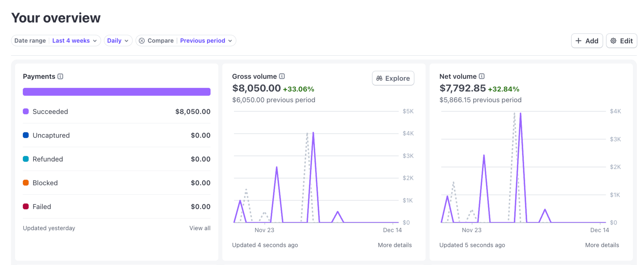Image resolution: width=644 pixels, height=265 pixels.
Task: Click the highest peak in Gross volume chart
Action: [x=313, y=133]
